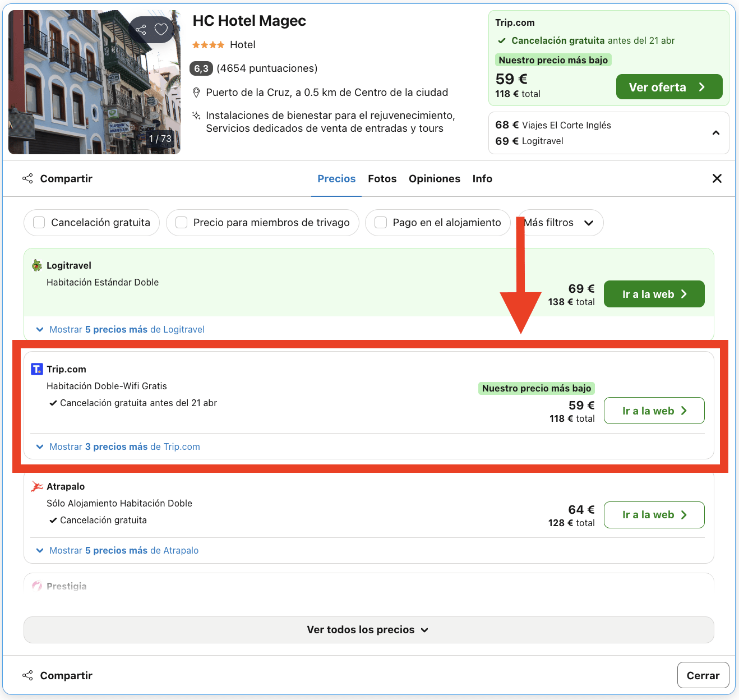Click the bottom Compartir link
The height and width of the screenshot is (700, 739).
(x=66, y=675)
